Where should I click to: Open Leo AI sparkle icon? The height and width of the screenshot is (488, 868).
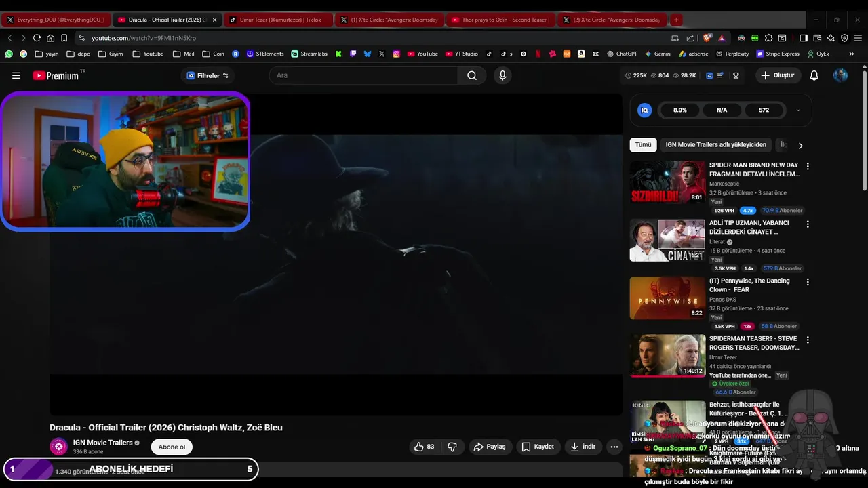point(831,38)
